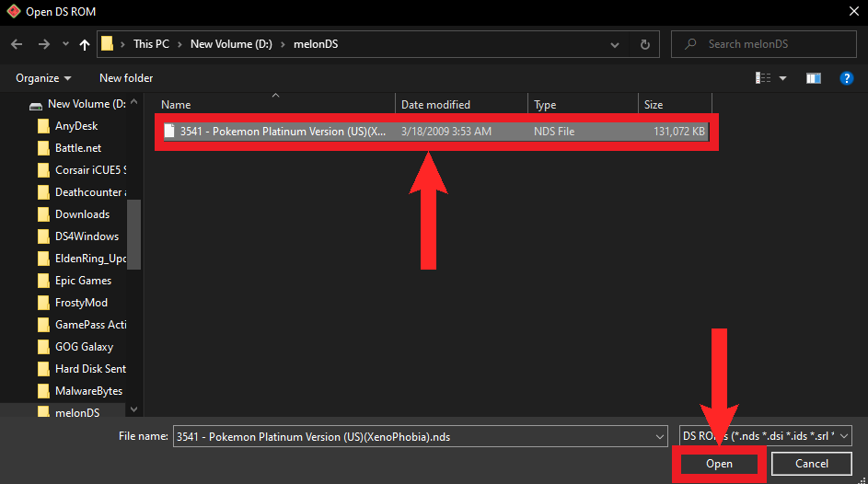Screen dimensions: 868x484
Task: Click the 3/18/2009 3:53 AM date cell
Action: point(446,132)
